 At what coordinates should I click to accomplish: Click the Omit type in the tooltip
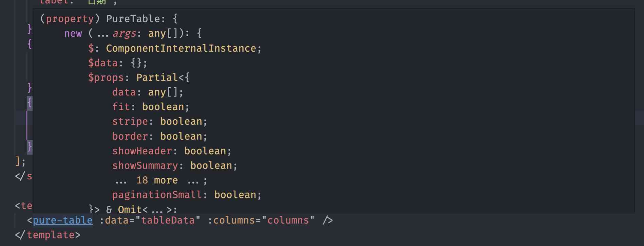click(130, 209)
